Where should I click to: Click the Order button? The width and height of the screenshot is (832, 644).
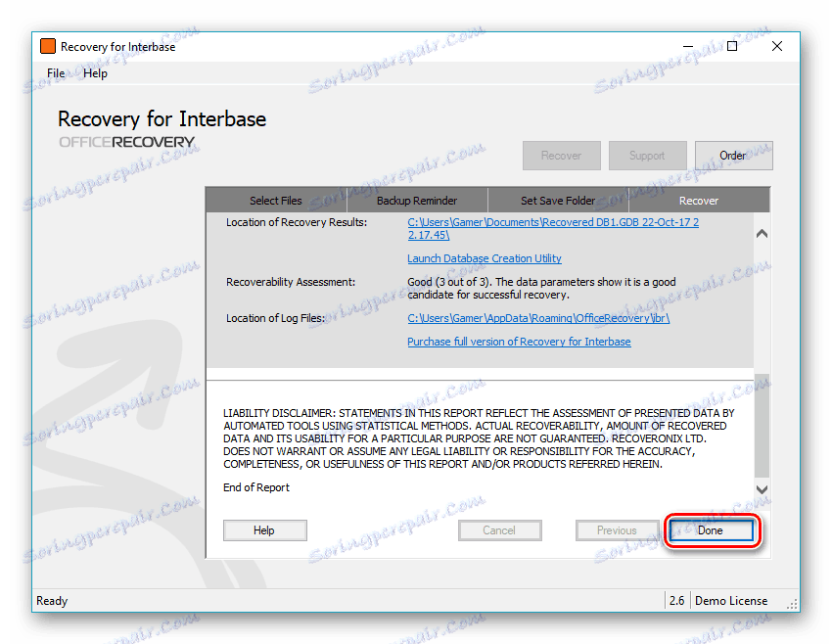pyautogui.click(x=733, y=156)
